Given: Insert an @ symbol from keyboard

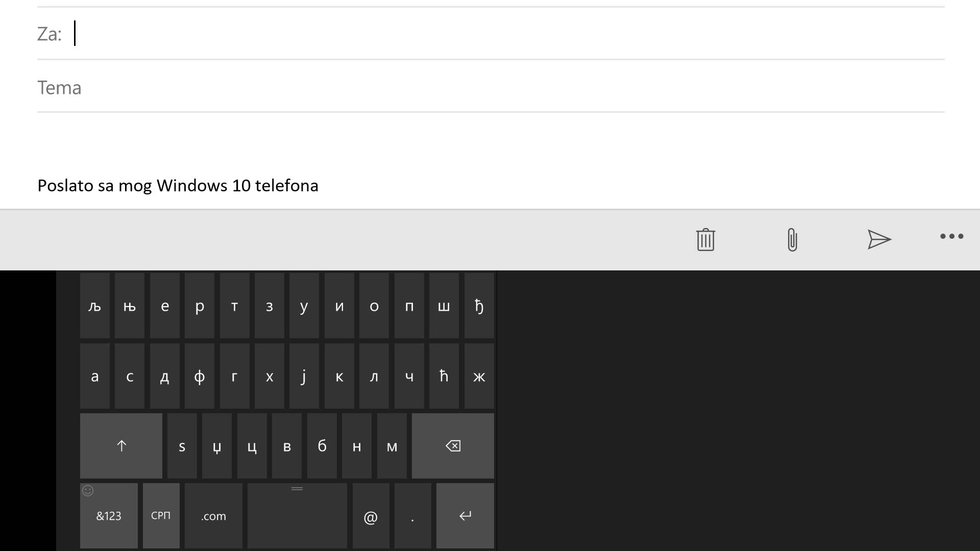Looking at the screenshot, I should pos(371,516).
